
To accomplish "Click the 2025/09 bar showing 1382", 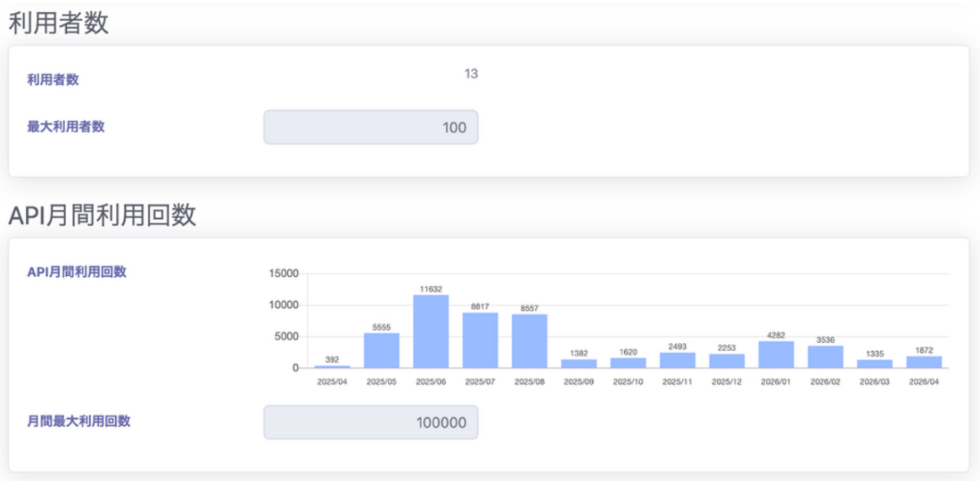I will pos(579,363).
